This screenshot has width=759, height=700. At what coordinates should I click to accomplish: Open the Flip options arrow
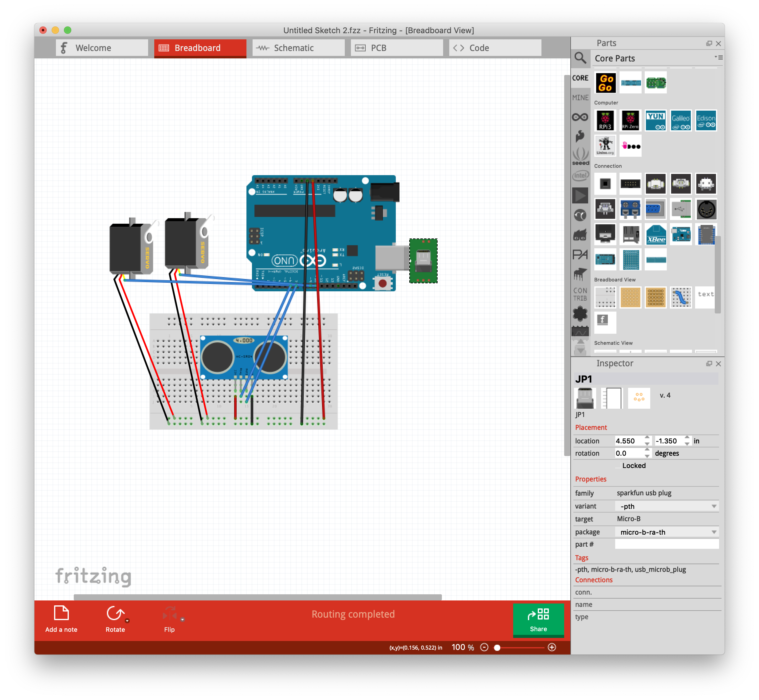182,620
